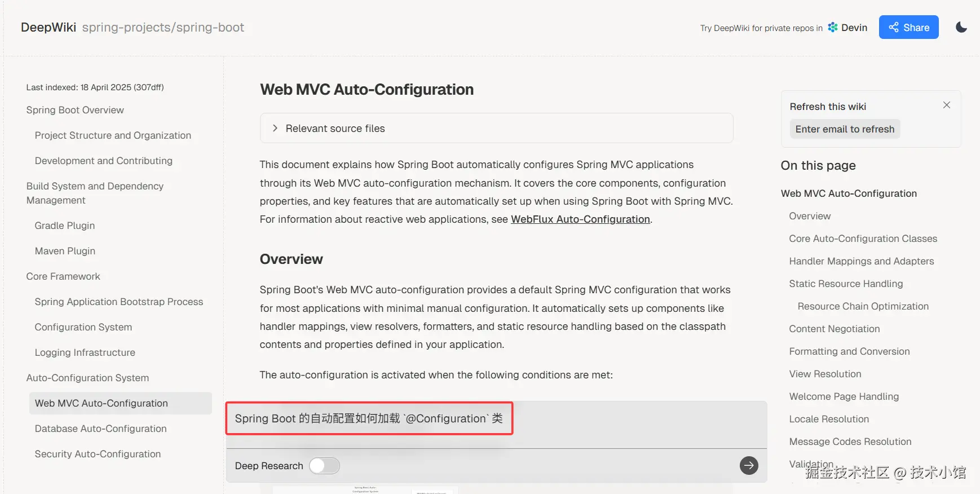Click the Devin logo icon
980x494 pixels.
coord(833,27)
